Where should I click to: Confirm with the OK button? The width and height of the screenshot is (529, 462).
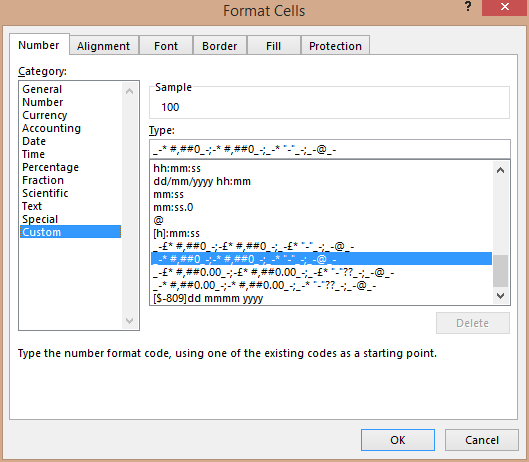click(398, 440)
